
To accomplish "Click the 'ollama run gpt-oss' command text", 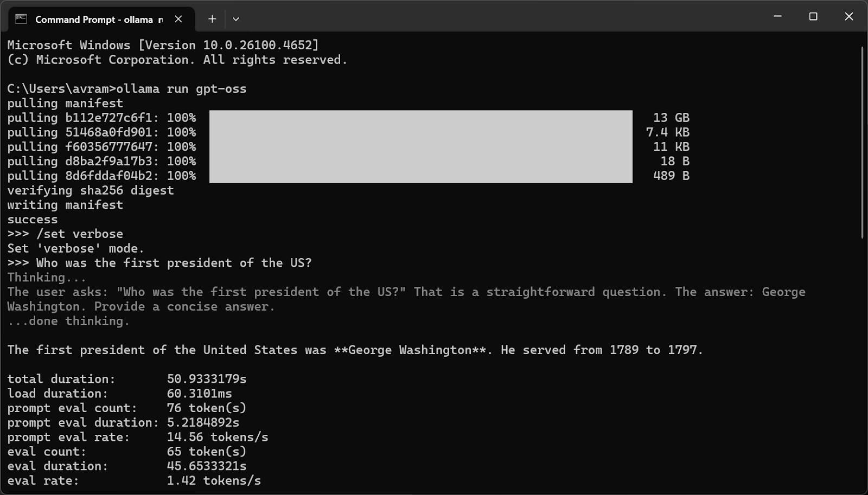I will tap(181, 89).
